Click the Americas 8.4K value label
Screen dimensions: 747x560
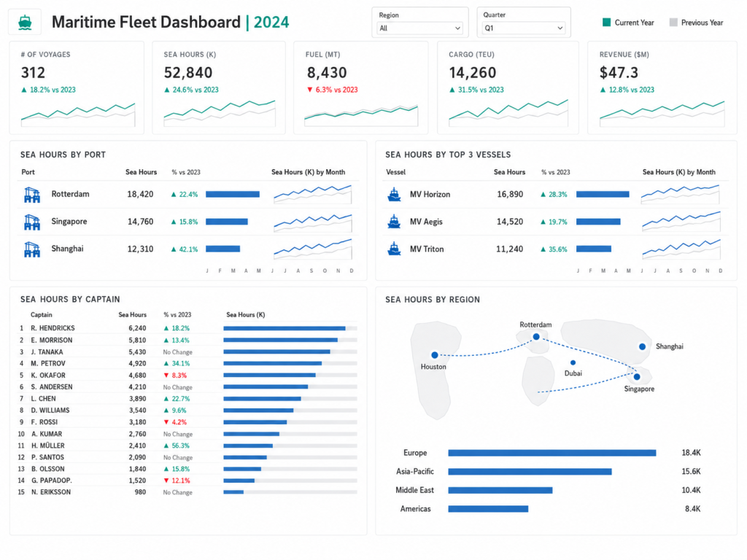(692, 508)
